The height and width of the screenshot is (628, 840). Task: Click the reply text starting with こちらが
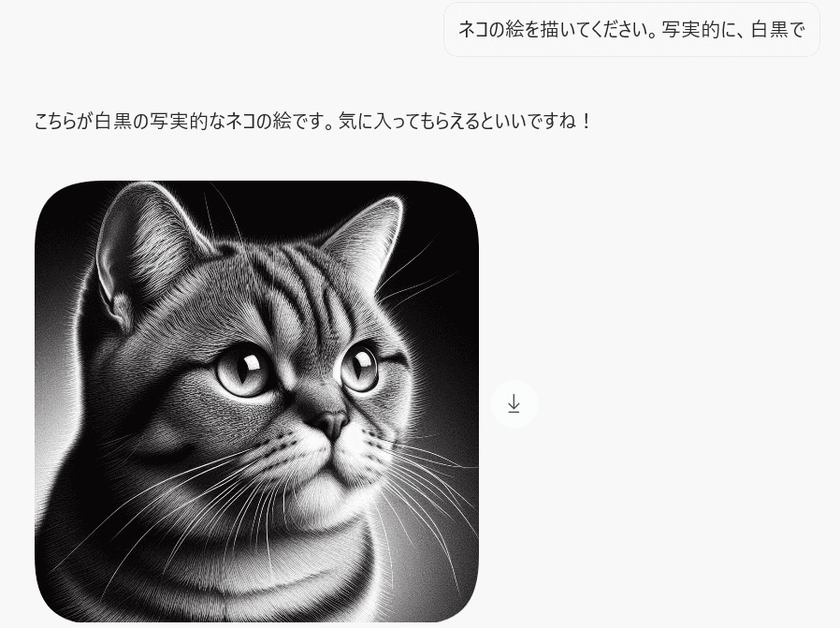tap(314, 121)
